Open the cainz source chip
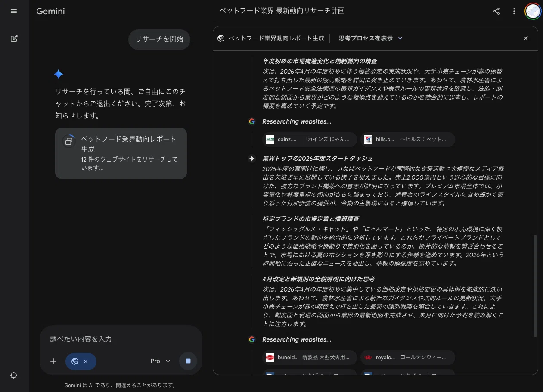The width and height of the screenshot is (543, 392). tap(309, 139)
